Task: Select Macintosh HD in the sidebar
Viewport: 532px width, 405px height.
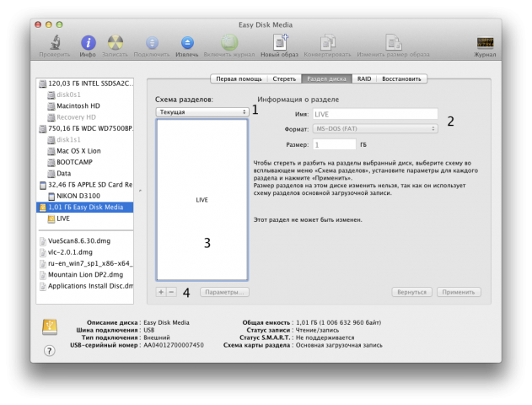Action: (x=80, y=106)
